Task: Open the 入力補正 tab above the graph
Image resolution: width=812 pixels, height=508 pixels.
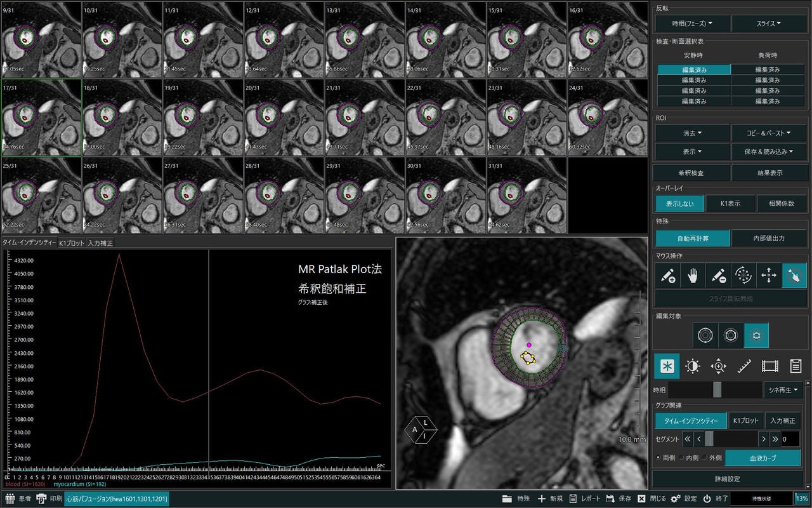Action: click(100, 243)
